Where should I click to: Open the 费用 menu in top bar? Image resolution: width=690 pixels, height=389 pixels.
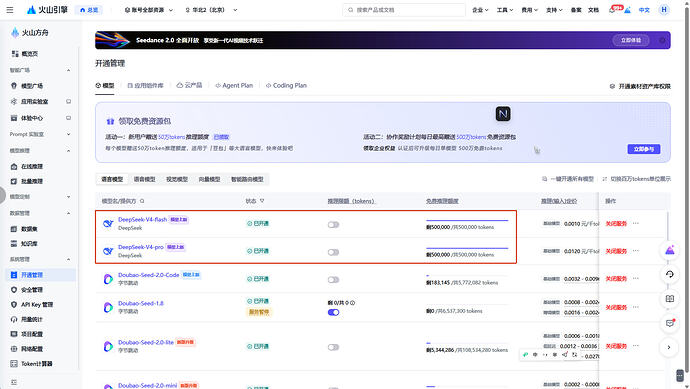point(529,10)
